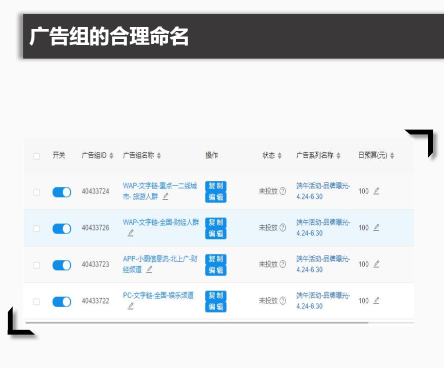This screenshot has height=368, width=444.
Task: Edit daily budget pencil in row 40433724
Action: (x=376, y=191)
